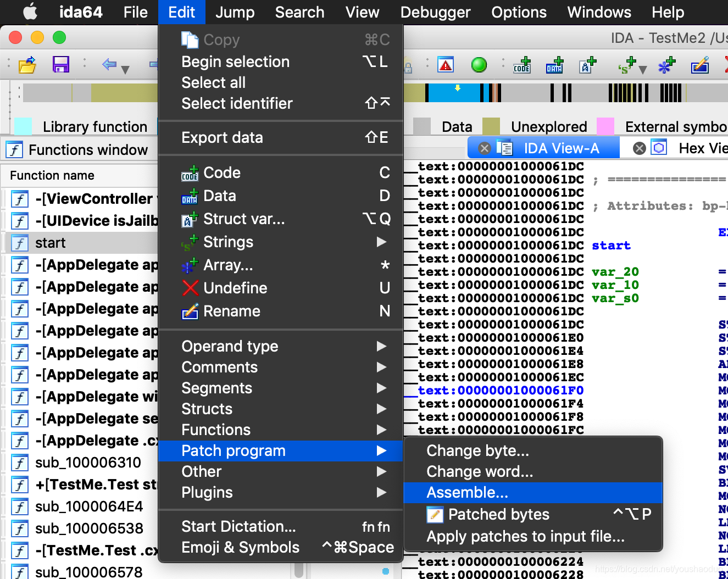Click the toolbar Strings icon
728x579 pixels.
[627, 65]
